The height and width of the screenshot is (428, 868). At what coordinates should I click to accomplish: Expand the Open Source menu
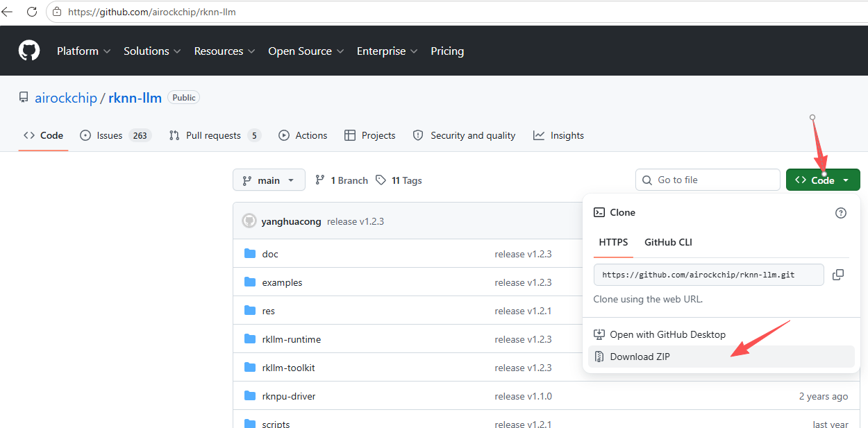point(306,51)
